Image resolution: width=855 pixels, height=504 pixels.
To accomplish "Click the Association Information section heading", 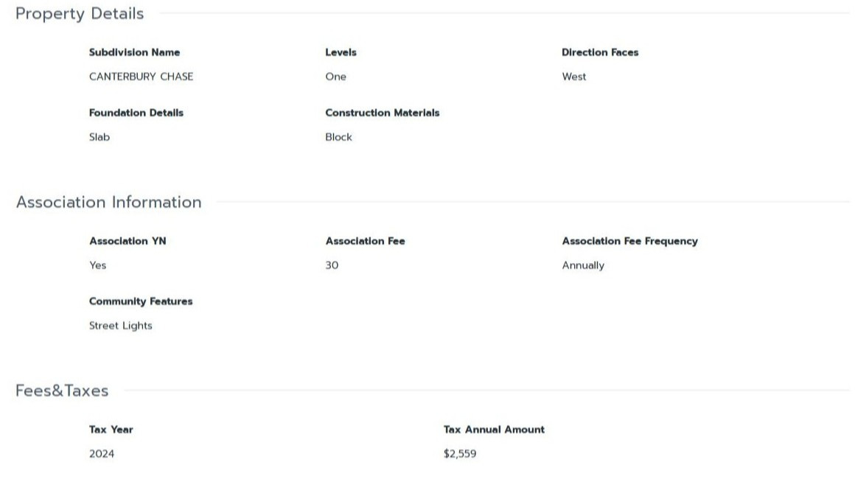I will (x=108, y=202).
